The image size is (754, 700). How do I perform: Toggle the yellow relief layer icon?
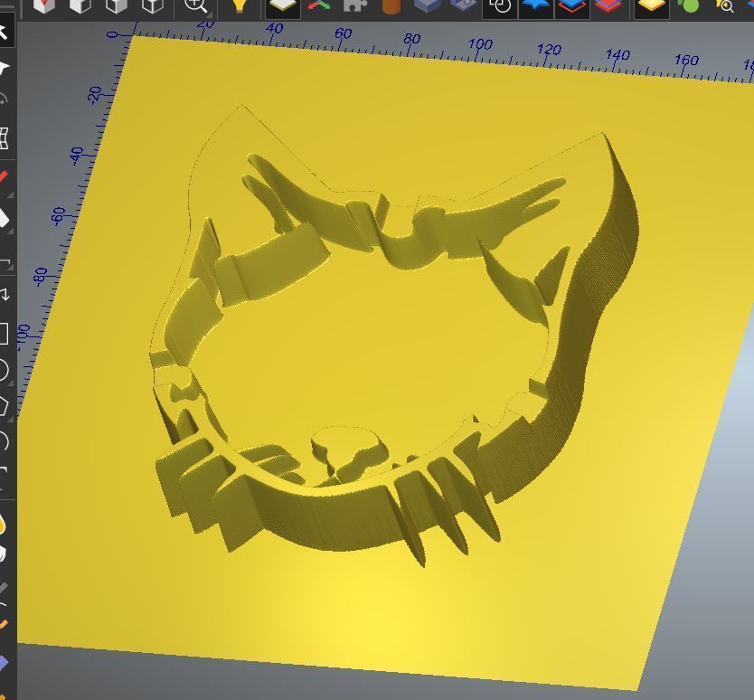point(652,6)
